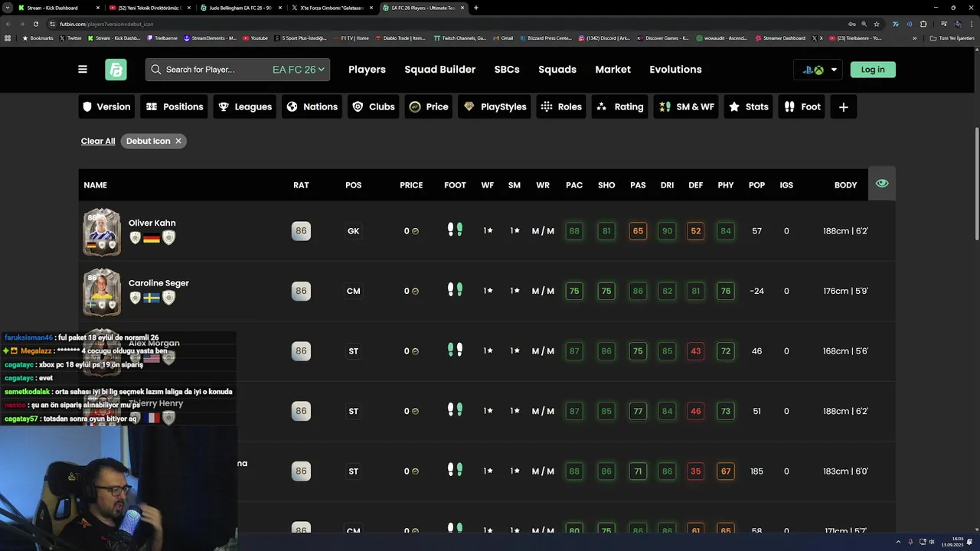Viewport: 980px width, 551px height.
Task: Open the Caroline Seger player link
Action: [158, 283]
